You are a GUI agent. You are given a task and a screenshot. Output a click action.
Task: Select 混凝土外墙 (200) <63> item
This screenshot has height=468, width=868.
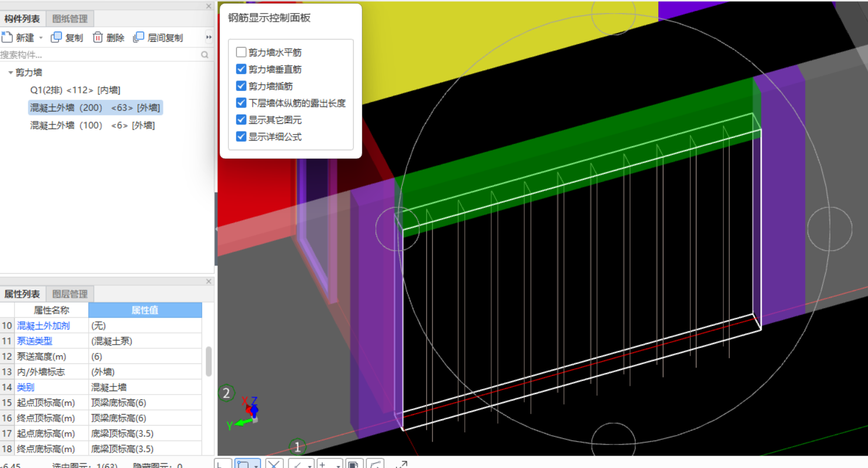95,108
